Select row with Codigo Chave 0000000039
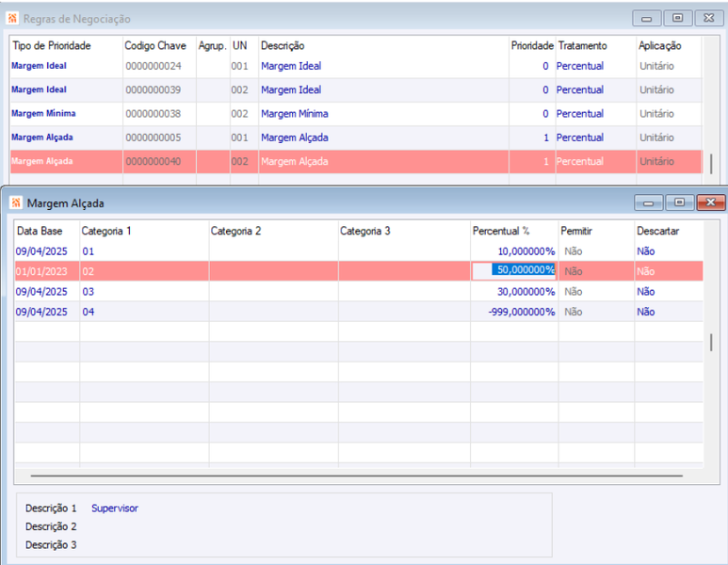This screenshot has width=728, height=565. (356, 89)
